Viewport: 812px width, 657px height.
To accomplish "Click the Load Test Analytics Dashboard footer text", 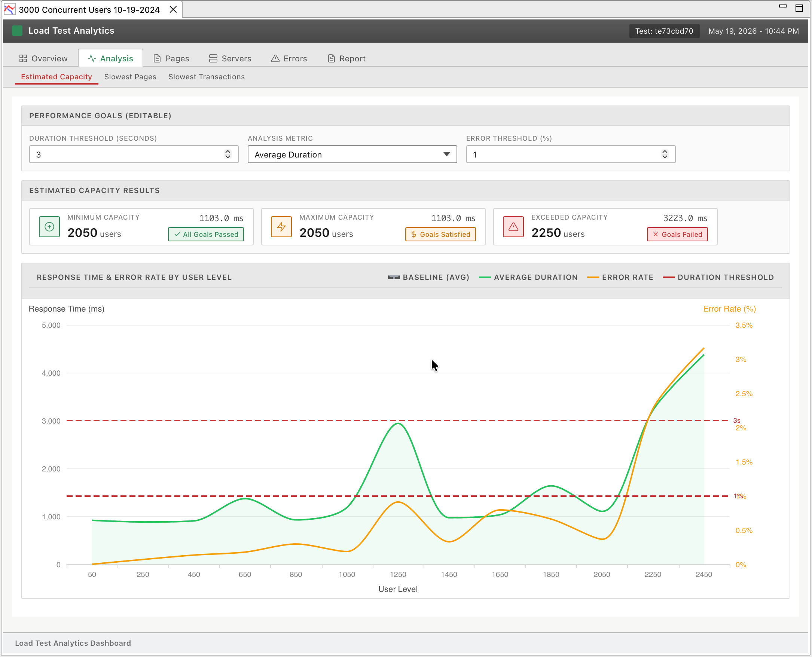I will click(x=73, y=643).
